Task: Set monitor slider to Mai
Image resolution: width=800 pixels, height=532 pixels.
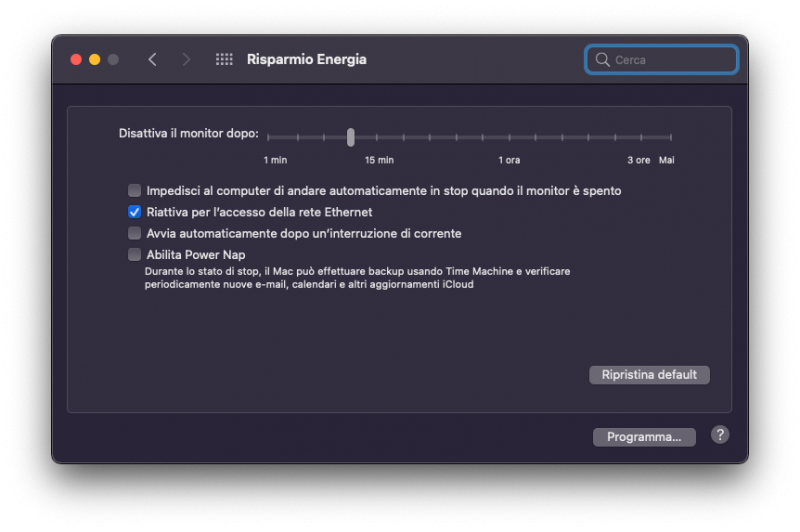Action: pyautogui.click(x=670, y=137)
